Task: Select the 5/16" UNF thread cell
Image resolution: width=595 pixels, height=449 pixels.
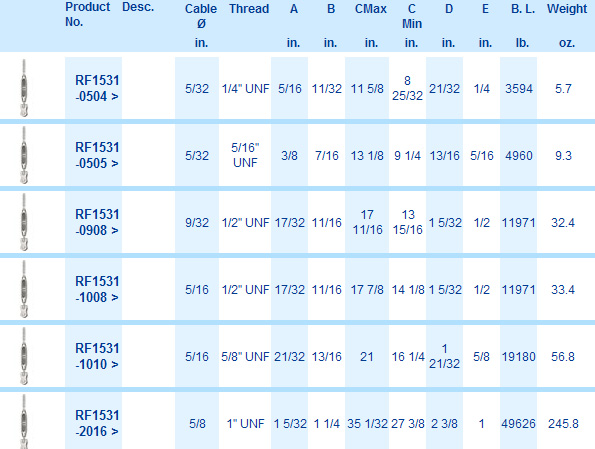Action: coord(245,155)
